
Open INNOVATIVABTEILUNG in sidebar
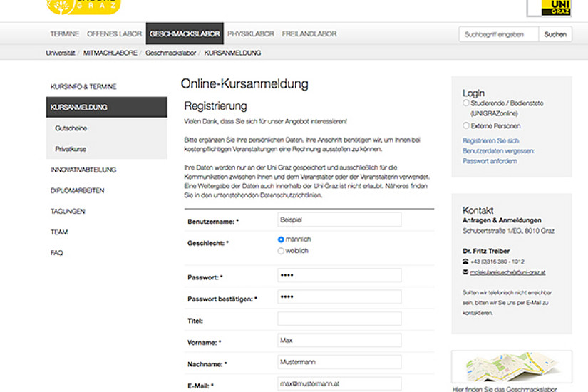click(83, 170)
